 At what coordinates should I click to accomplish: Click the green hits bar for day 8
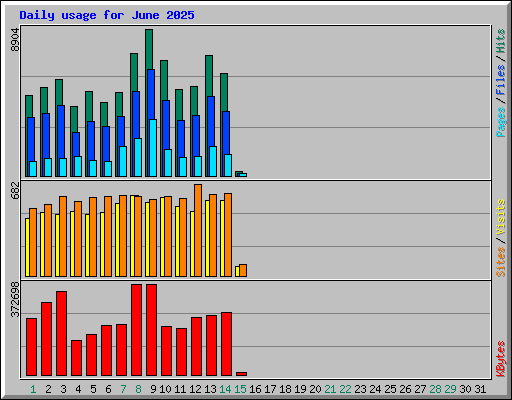[134, 72]
